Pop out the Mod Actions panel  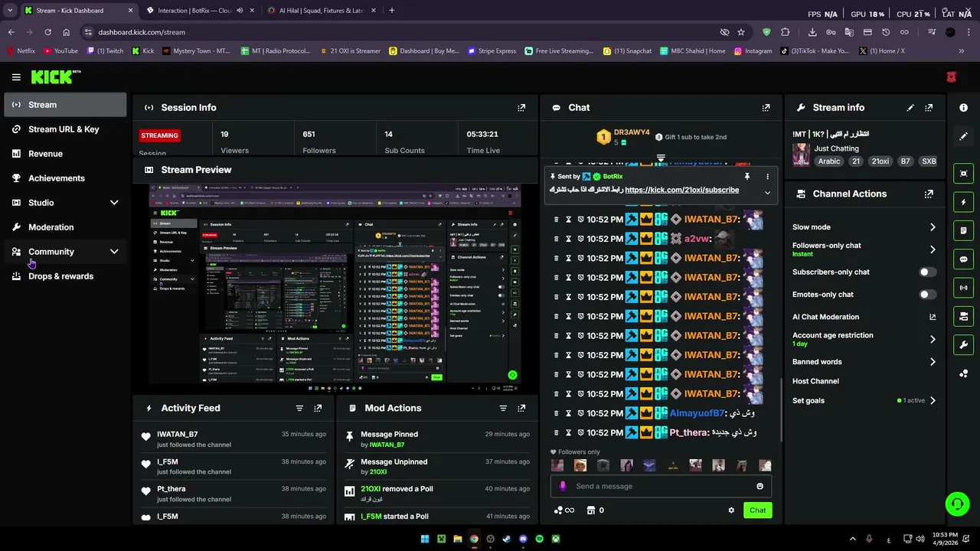tap(521, 409)
